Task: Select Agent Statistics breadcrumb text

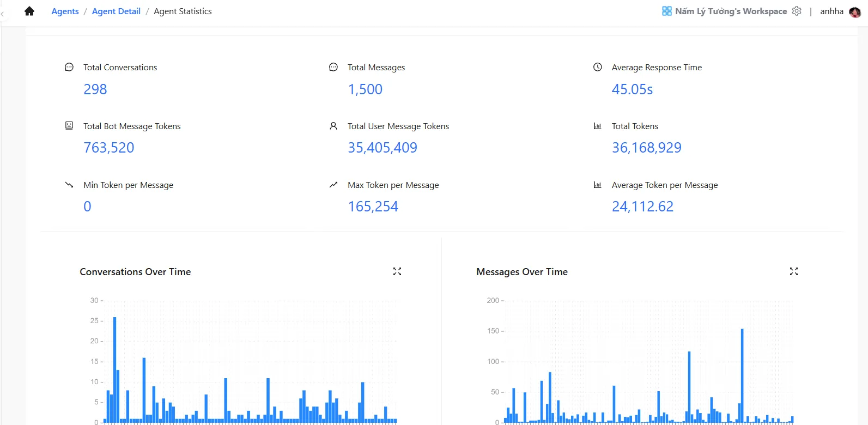Action: pos(183,11)
